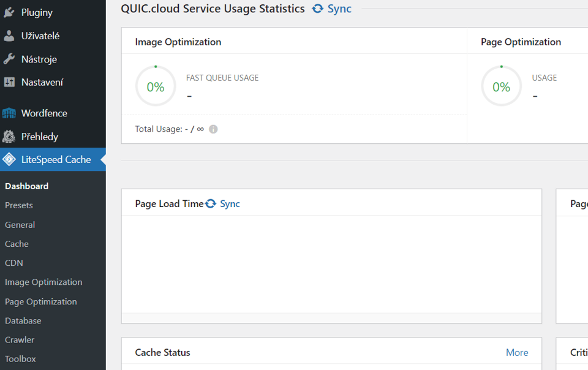Click the Sync link for QUIC.cloud statistics
This screenshot has width=588, height=370.
(339, 9)
